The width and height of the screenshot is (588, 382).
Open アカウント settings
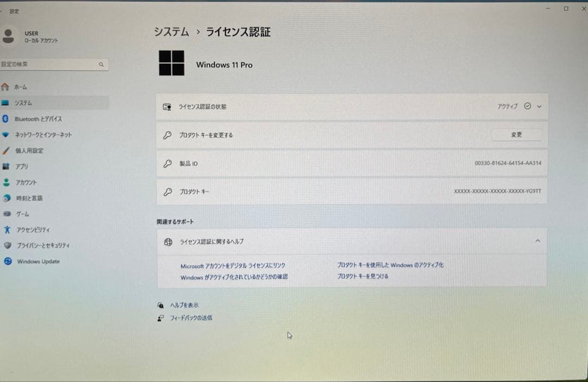(x=27, y=182)
